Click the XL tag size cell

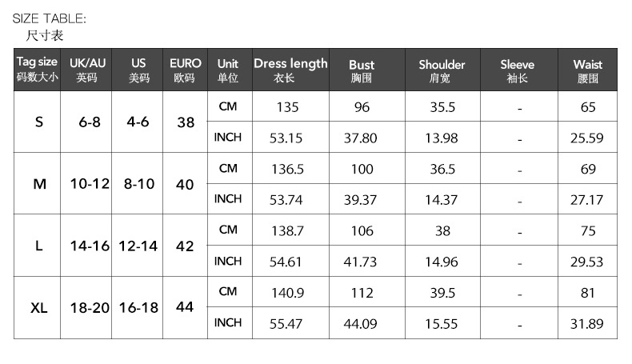38,307
